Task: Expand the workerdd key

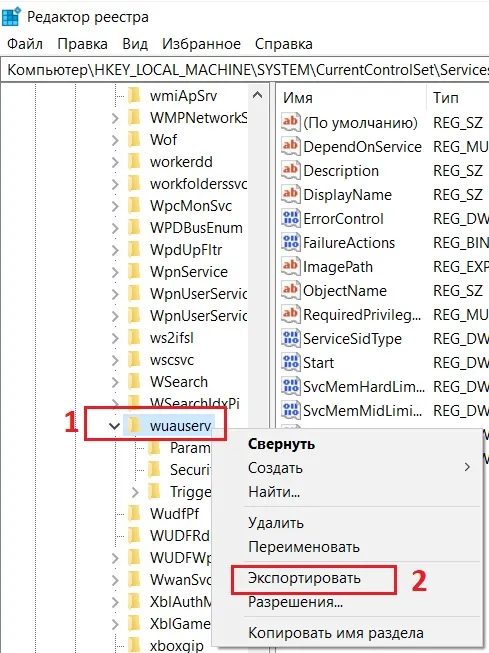Action: (115, 162)
